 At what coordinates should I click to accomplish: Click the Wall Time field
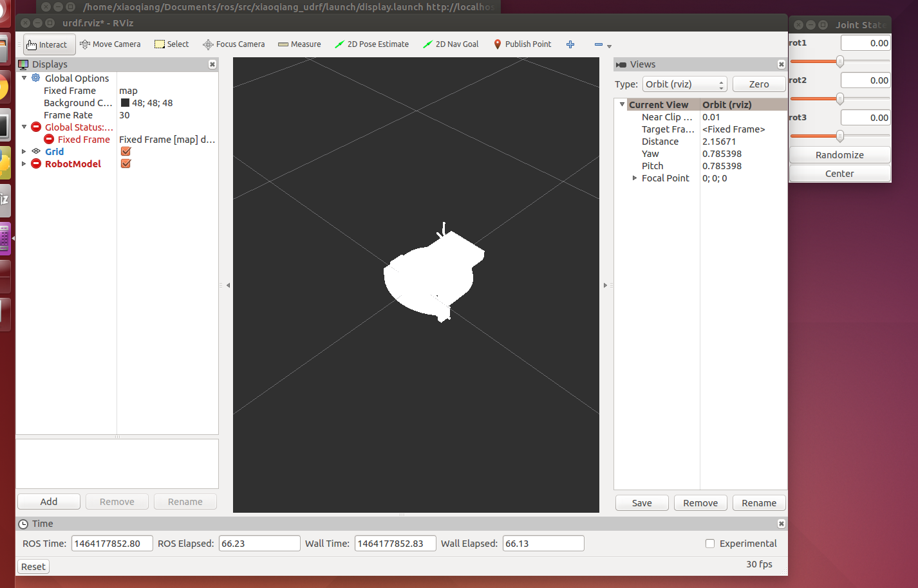click(395, 544)
